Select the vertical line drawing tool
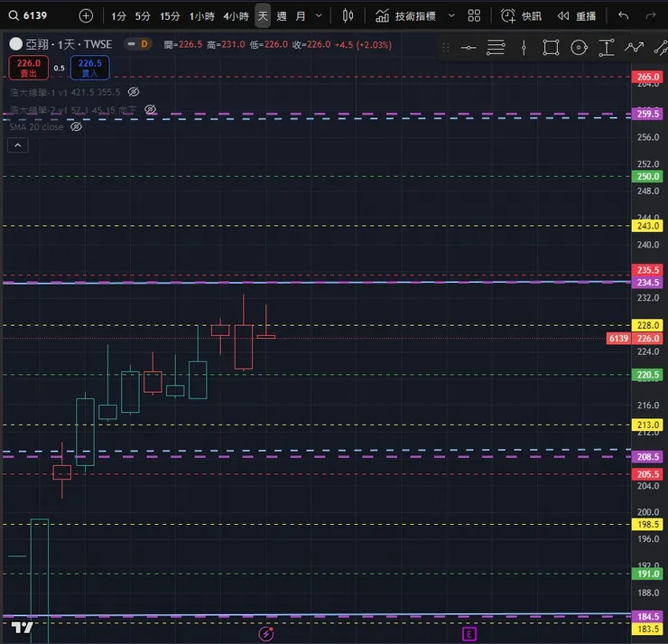The image size is (668, 644). [x=524, y=47]
